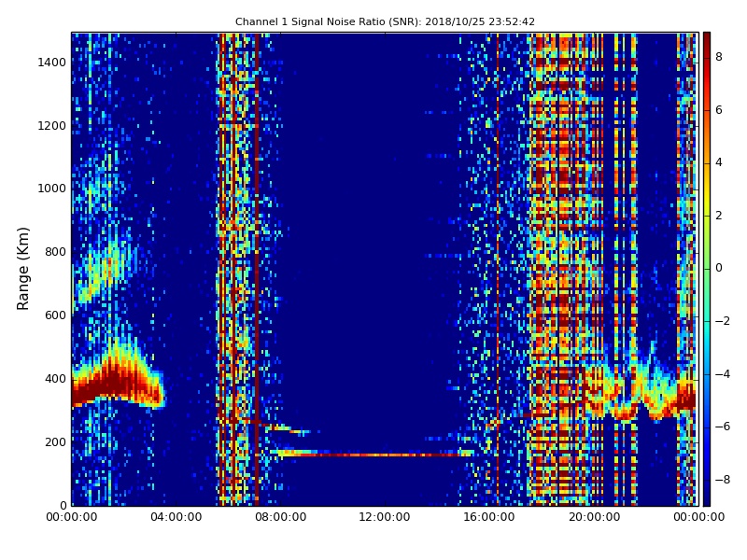Click the colorbar label 4
The width and height of the screenshot is (747, 560).
pyautogui.click(x=719, y=162)
